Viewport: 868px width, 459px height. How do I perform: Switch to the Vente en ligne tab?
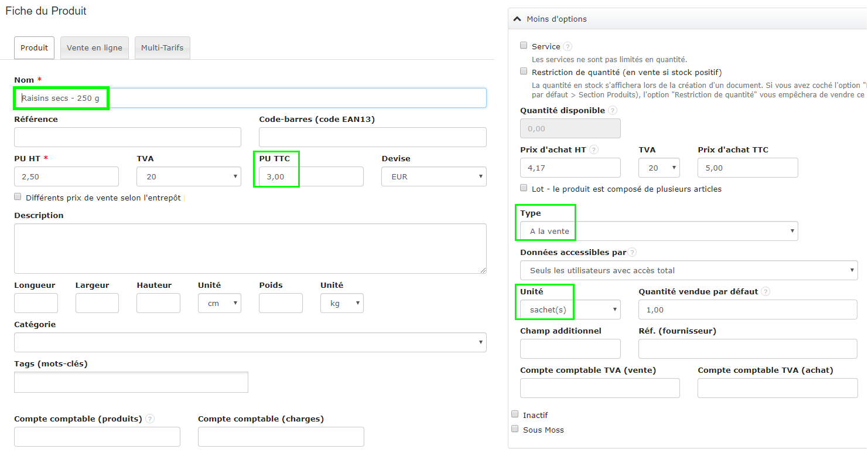[94, 47]
